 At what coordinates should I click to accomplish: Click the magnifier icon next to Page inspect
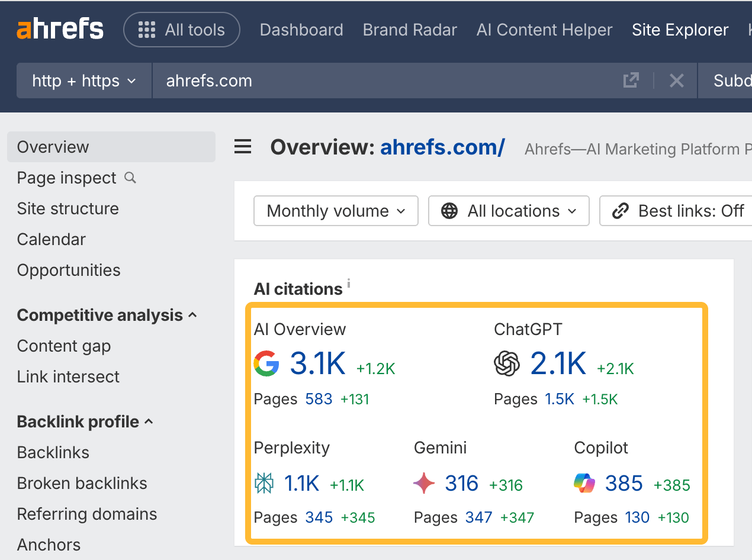[129, 178]
